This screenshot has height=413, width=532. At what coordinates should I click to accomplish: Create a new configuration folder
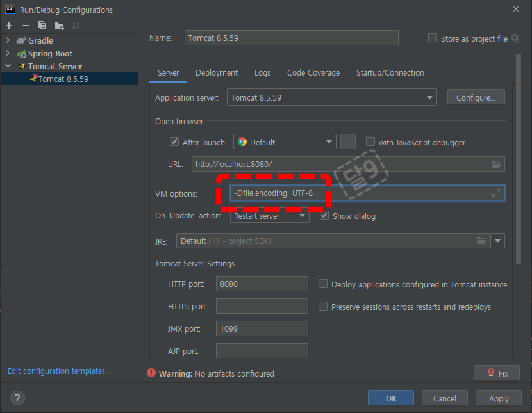pyautogui.click(x=60, y=26)
